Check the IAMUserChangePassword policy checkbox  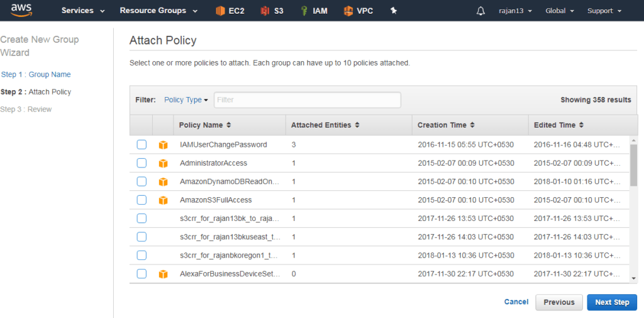tap(142, 144)
